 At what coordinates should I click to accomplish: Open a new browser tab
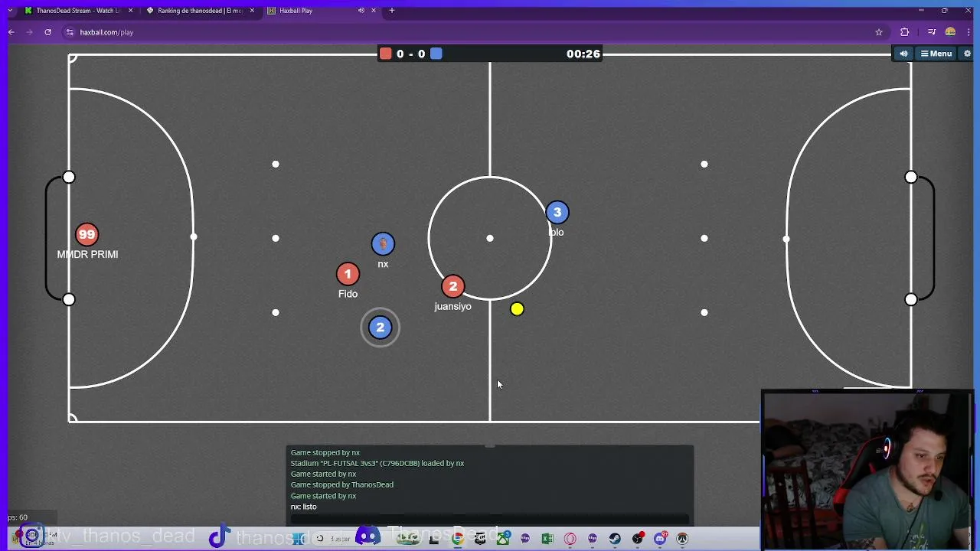(392, 11)
